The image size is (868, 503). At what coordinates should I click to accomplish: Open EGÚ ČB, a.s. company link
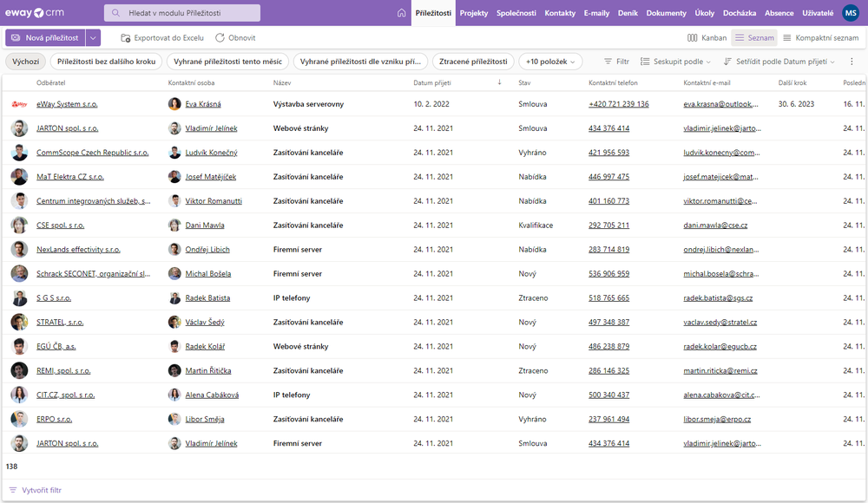point(56,347)
